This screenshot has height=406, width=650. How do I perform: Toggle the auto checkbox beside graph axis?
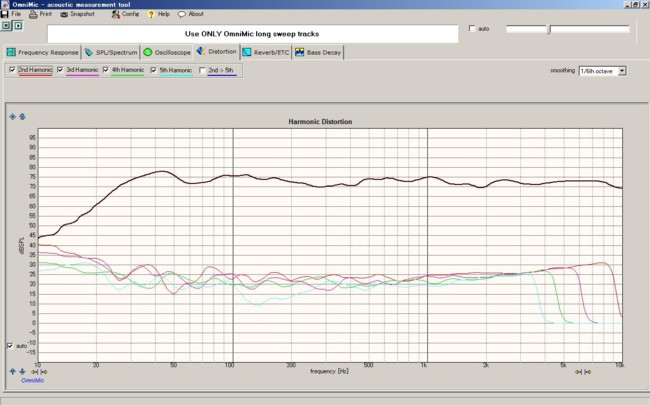point(10,345)
